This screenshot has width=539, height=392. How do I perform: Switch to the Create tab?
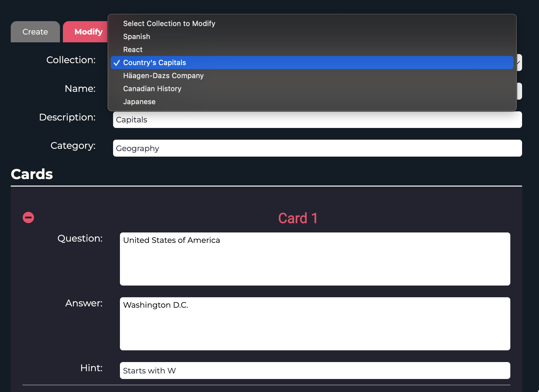[x=35, y=32]
